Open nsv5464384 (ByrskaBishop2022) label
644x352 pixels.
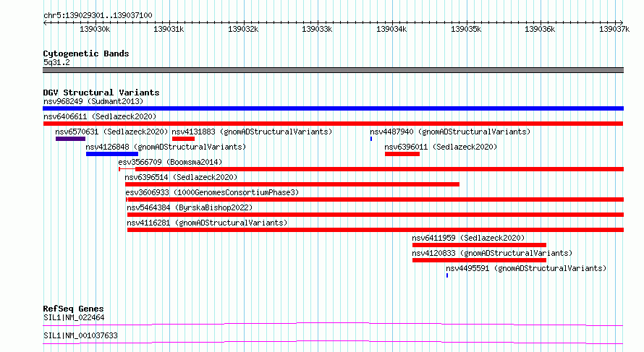[x=190, y=207]
